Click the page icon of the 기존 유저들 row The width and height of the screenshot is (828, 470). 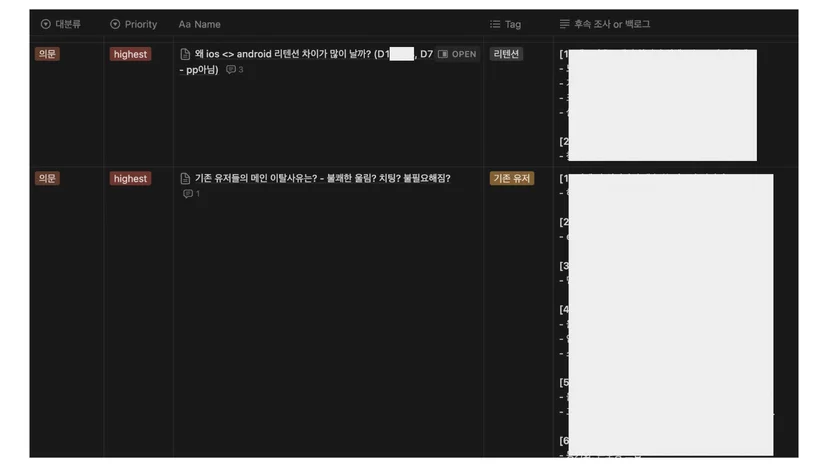(x=185, y=178)
